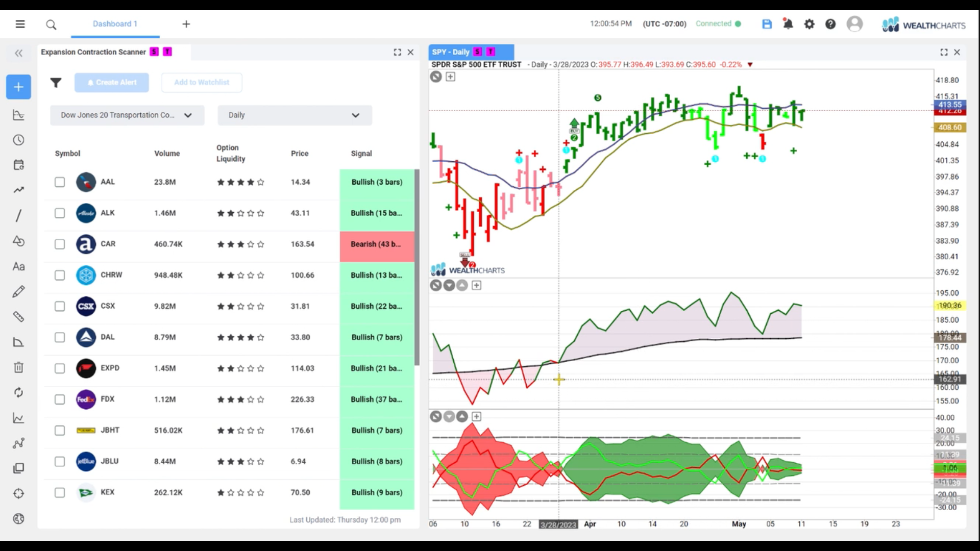Check the CHRW row checkbox

point(60,275)
